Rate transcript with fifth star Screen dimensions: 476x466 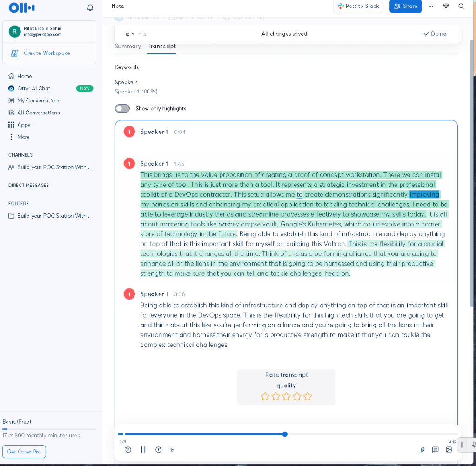coord(308,396)
